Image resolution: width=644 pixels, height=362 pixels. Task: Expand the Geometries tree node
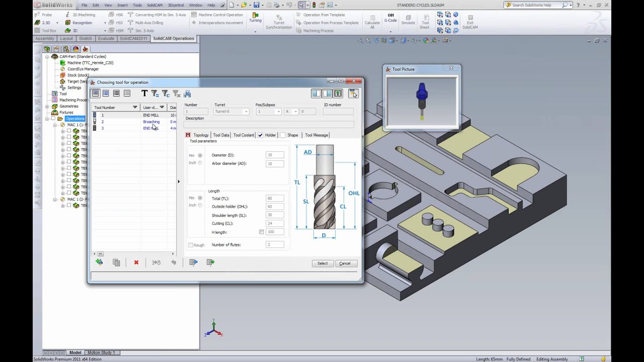click(47, 106)
